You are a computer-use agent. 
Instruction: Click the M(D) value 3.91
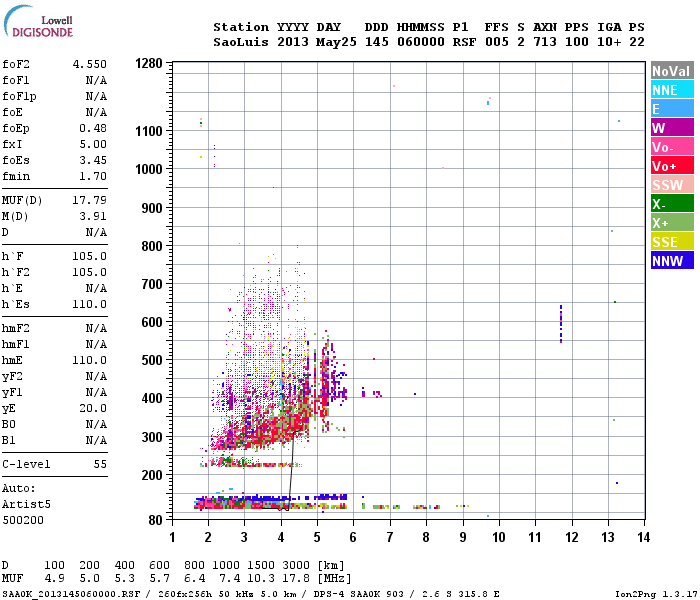pyautogui.click(x=93, y=216)
